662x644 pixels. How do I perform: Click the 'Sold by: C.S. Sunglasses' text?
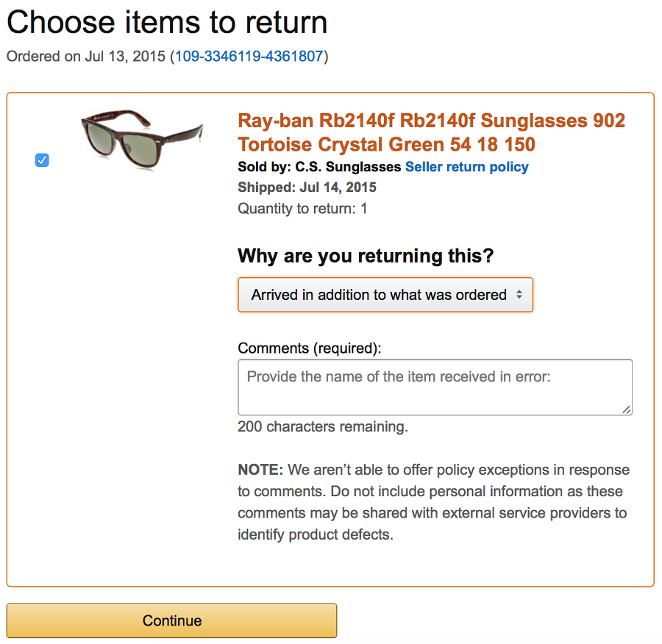[x=319, y=167]
